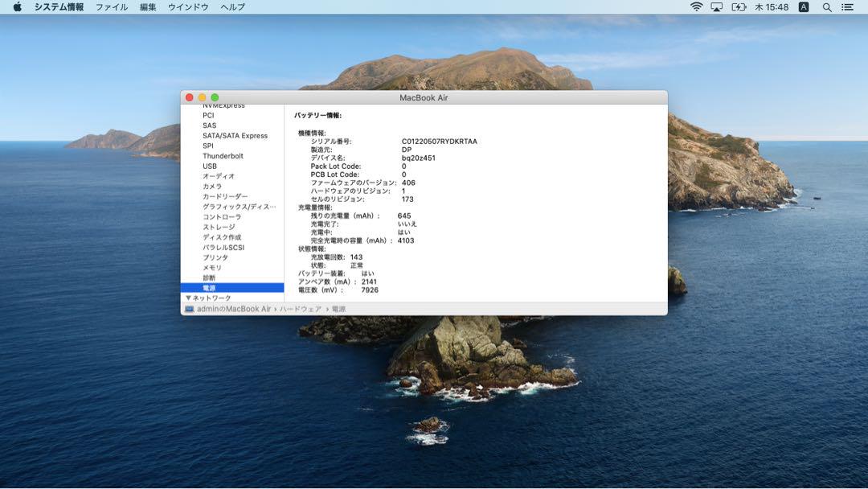Screen dimensions: 868x489
Task: Select オーディオ in the sidebar
Action: coord(218,176)
